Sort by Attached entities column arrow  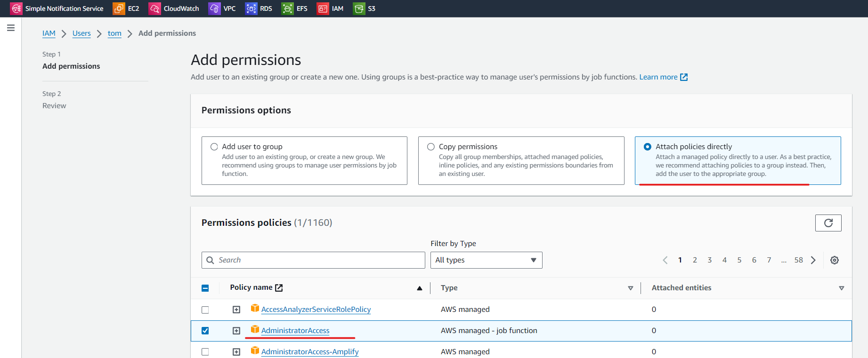point(842,288)
